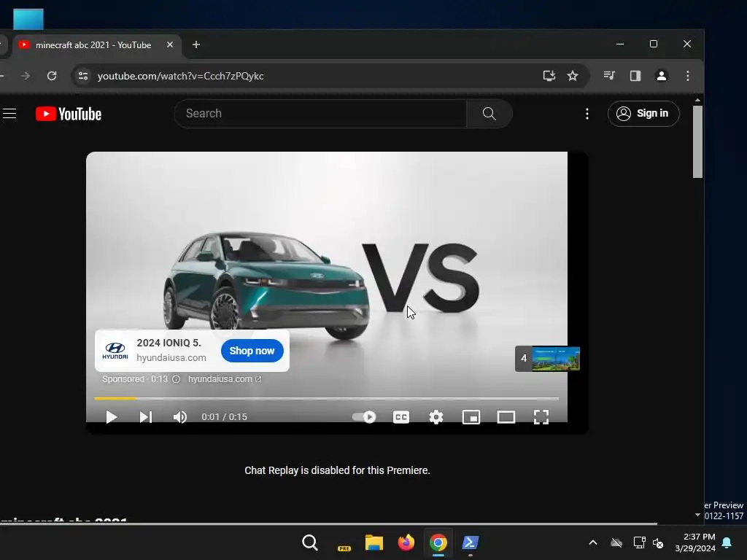The width and height of the screenshot is (747, 560).
Task: Open Chrome three-dot menu
Action: [x=687, y=76]
